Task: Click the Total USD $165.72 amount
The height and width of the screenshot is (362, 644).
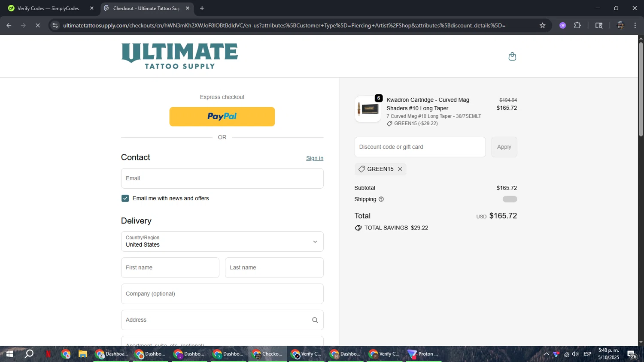Action: click(503, 216)
